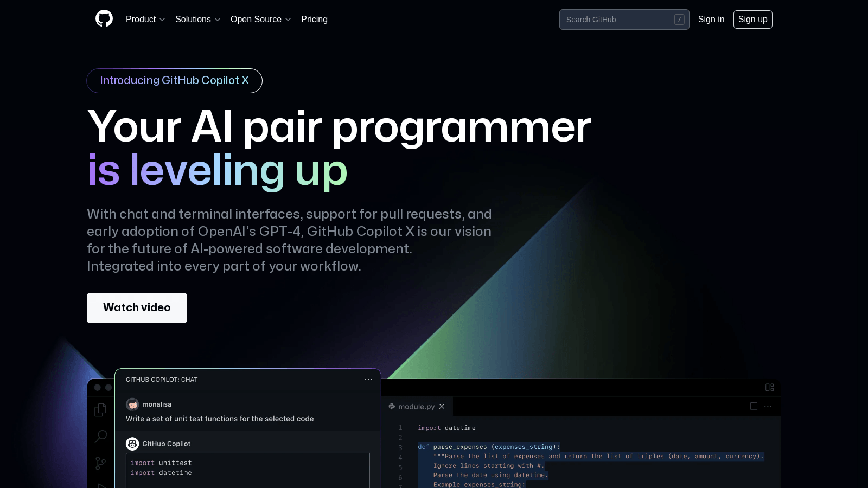Click the 'Ignore lines starting with #.' comment
The image size is (868, 488).
489,466
